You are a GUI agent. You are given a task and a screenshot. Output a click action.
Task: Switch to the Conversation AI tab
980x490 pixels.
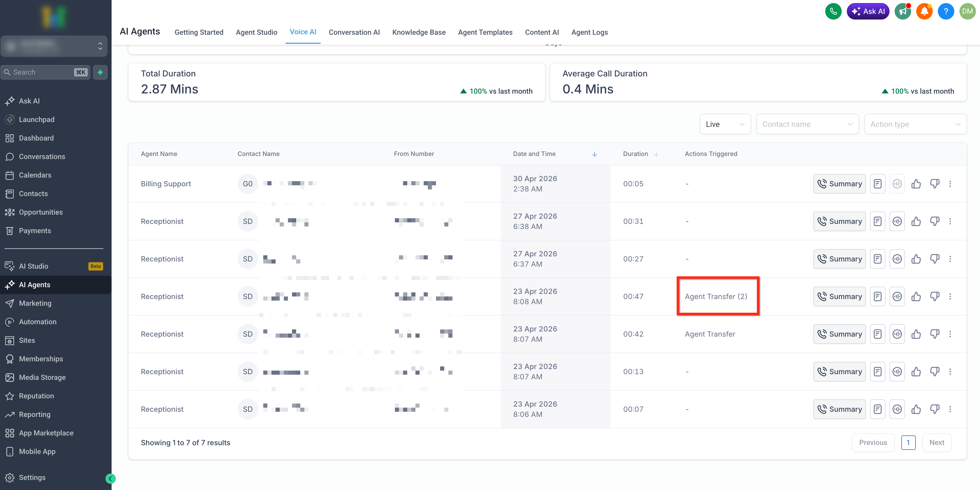coord(354,32)
